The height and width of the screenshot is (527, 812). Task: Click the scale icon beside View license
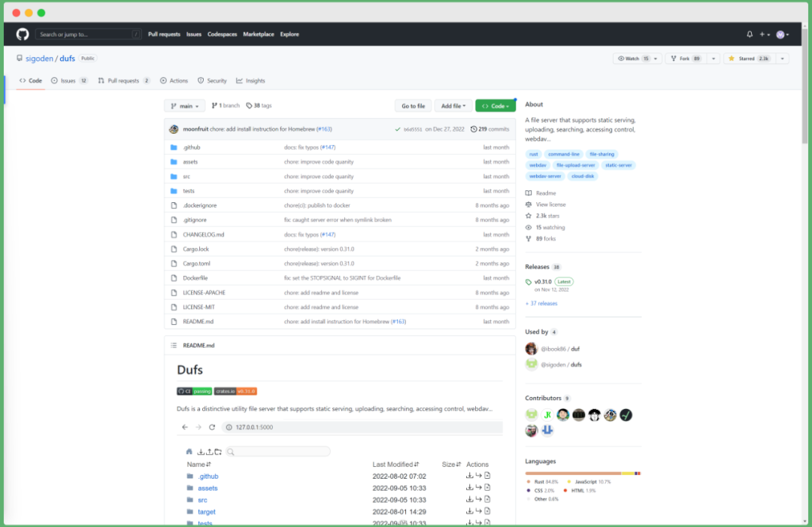click(x=529, y=204)
